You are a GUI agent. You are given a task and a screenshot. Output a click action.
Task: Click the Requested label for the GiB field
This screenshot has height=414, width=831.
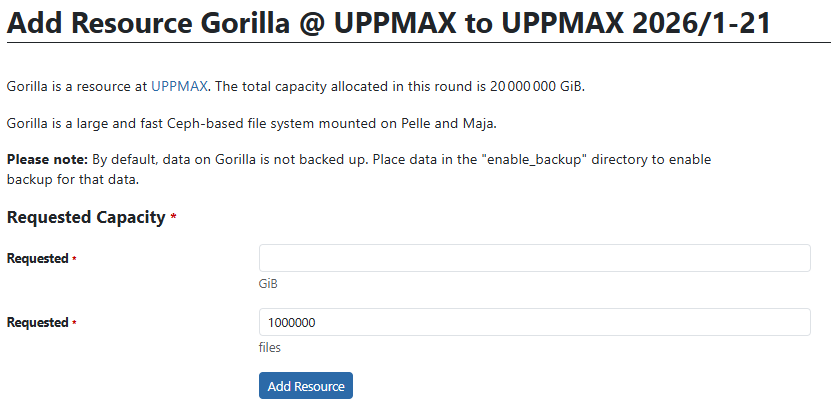(x=37, y=259)
